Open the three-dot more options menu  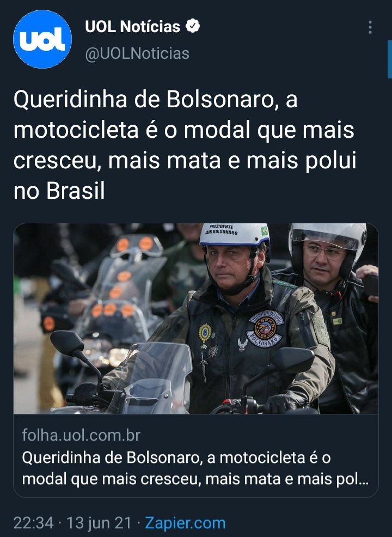click(x=370, y=27)
